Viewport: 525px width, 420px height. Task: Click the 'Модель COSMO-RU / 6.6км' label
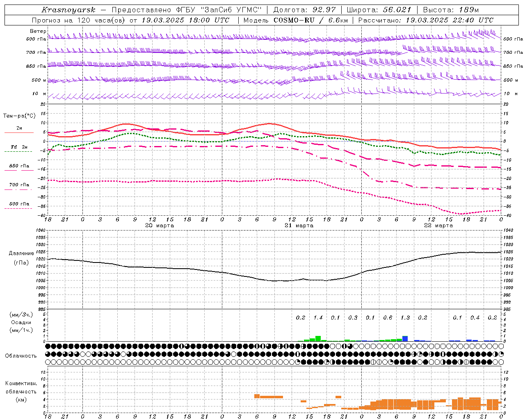tap(296, 20)
